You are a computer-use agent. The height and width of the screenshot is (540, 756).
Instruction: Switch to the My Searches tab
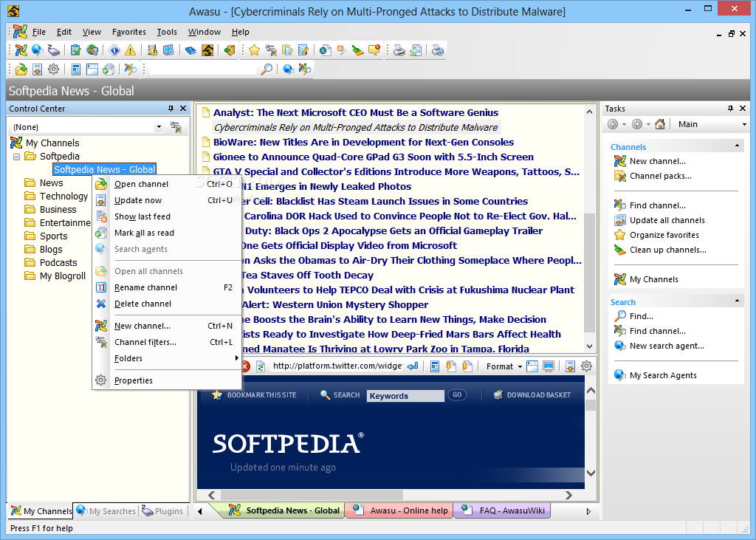pyautogui.click(x=106, y=511)
